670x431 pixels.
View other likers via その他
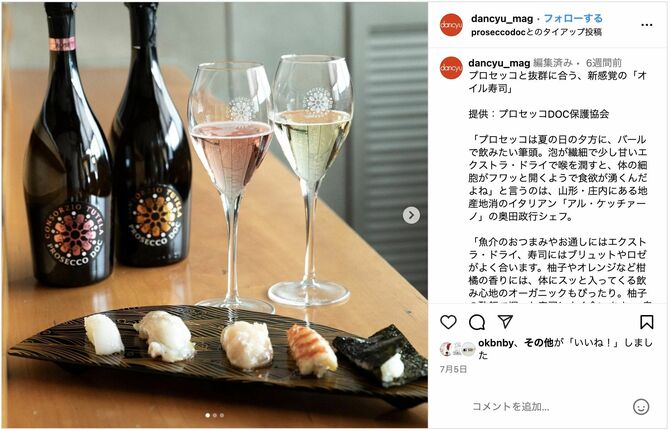point(539,343)
